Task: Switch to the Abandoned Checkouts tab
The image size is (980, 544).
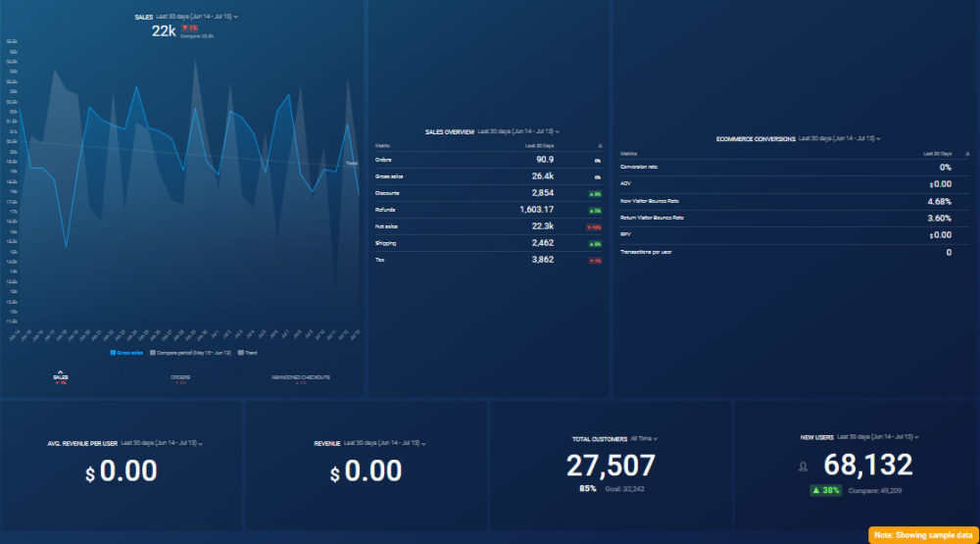Action: (301, 377)
